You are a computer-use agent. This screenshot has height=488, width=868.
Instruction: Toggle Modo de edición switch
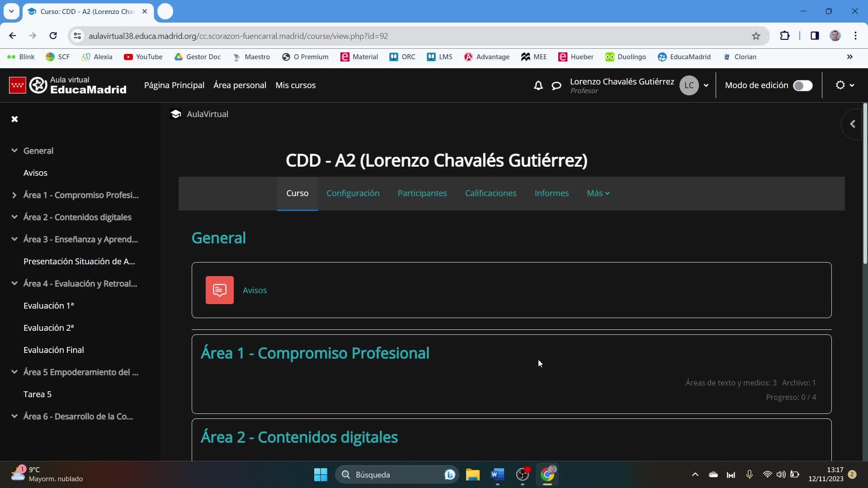(802, 85)
